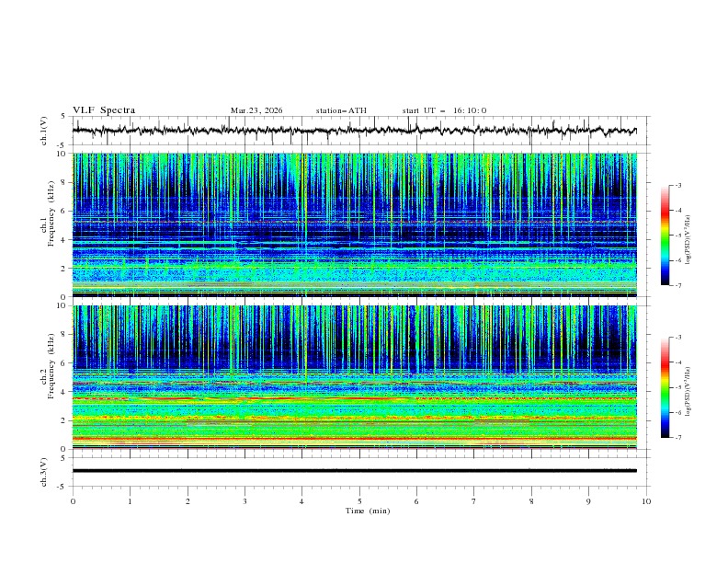This screenshot has height=563, width=728.
Task: Click the 0 minute tick label on time axis
Action: click(73, 501)
